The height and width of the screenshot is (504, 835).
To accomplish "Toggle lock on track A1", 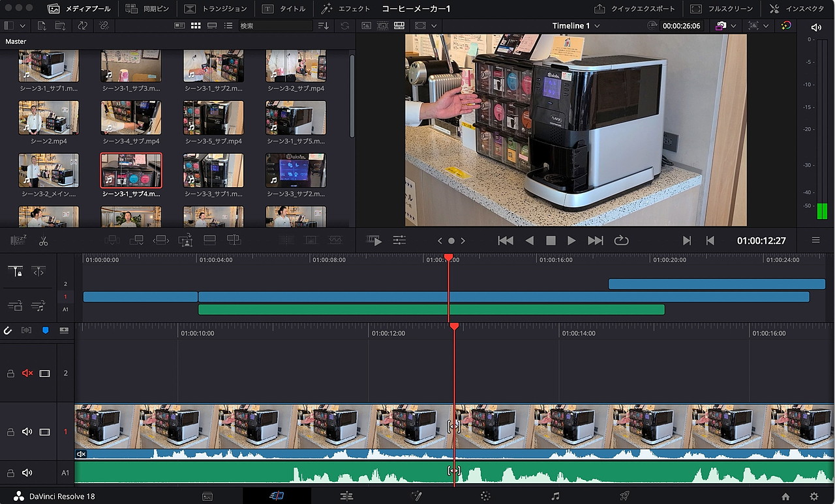I will click(x=10, y=473).
